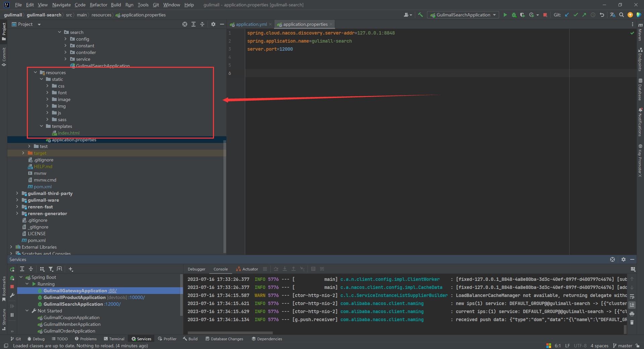Click the hammer Build Project icon
This screenshot has height=349, width=644.
(420, 15)
